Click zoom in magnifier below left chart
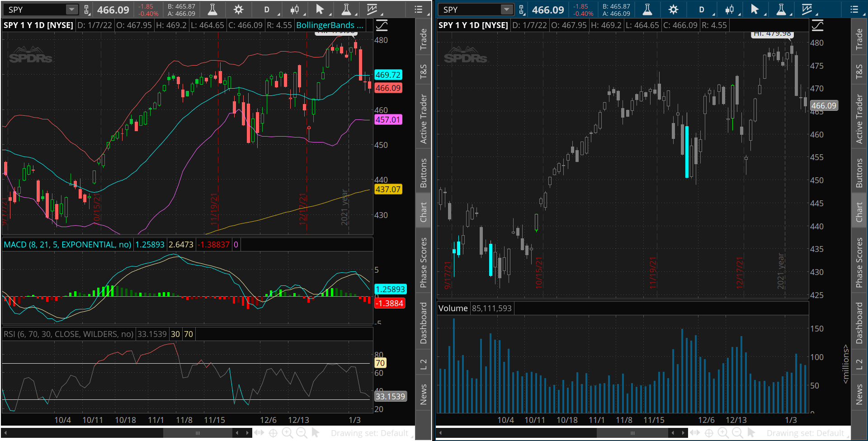This screenshot has height=441, width=868. (288, 433)
